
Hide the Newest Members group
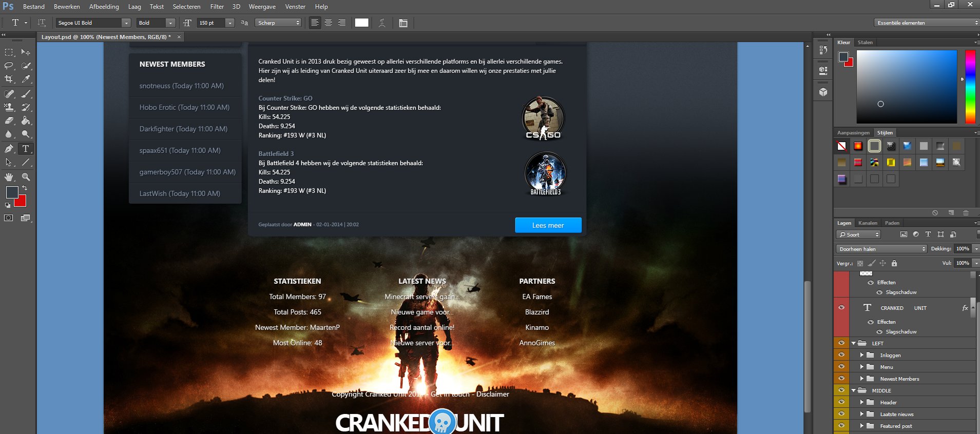click(841, 378)
